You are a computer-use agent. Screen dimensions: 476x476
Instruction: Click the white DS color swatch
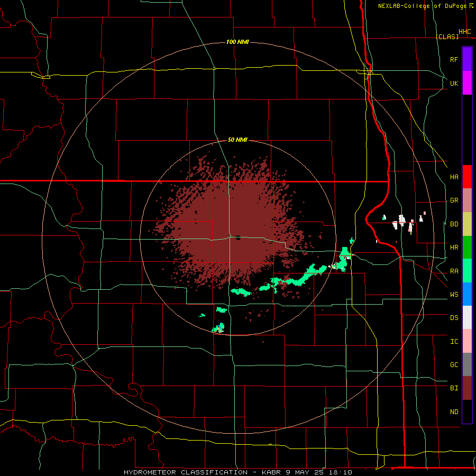coord(467,317)
